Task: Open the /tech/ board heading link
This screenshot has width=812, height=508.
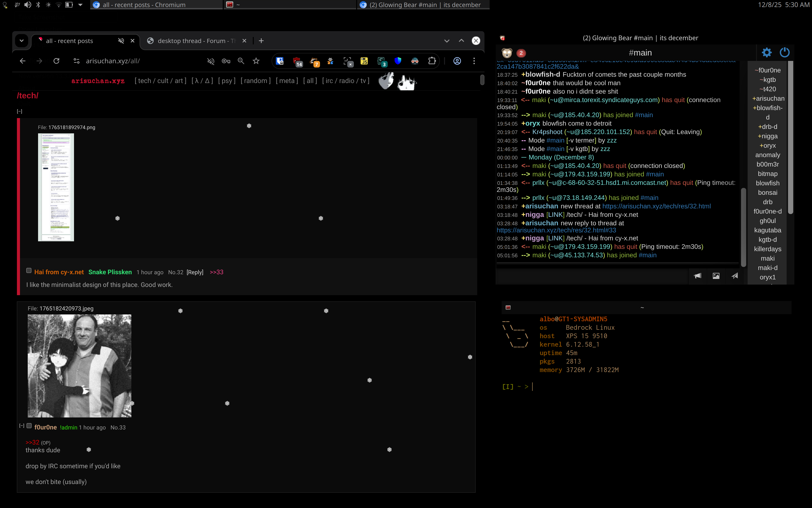Action: [x=27, y=96]
